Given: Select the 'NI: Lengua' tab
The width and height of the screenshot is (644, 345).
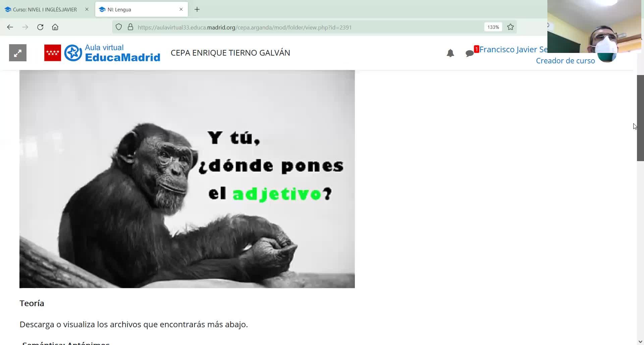Looking at the screenshot, I should 141,9.
